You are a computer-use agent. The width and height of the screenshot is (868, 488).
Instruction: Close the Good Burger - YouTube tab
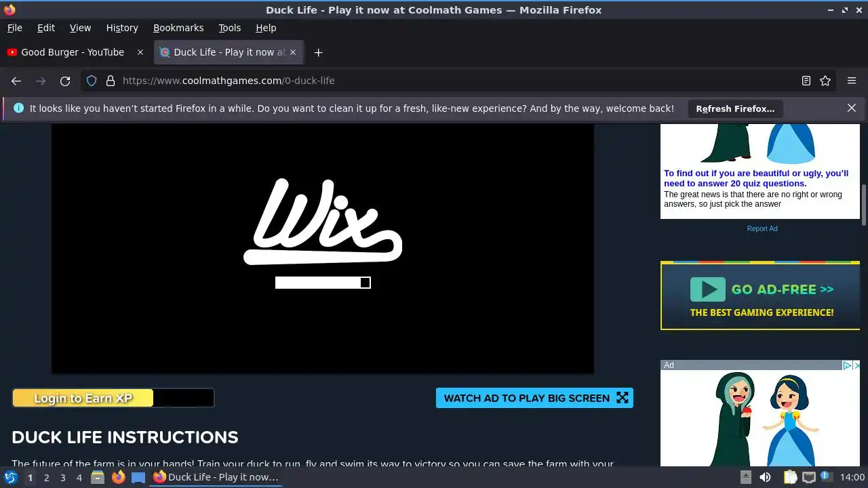point(140,52)
